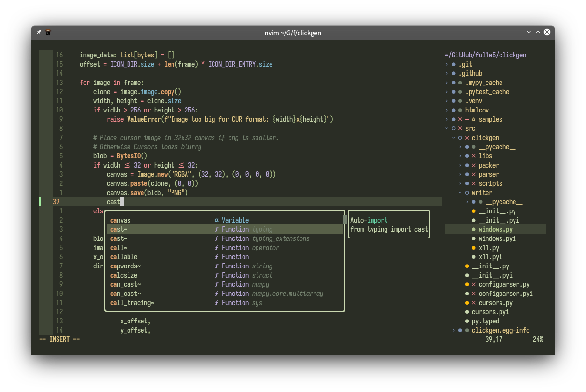Click the Function icon next to callable entry
Viewport: 586px width, 392px height.
pos(216,257)
